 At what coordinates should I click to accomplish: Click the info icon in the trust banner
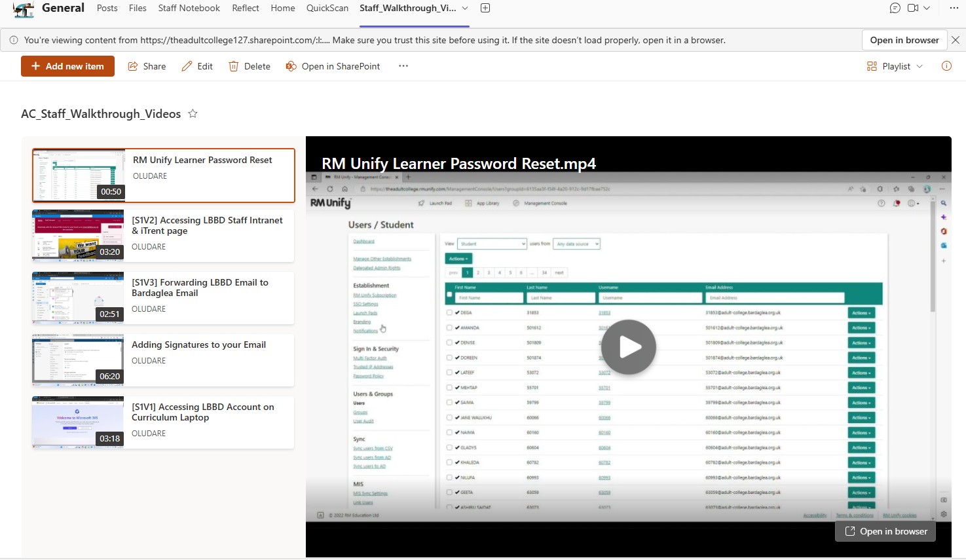pos(14,40)
